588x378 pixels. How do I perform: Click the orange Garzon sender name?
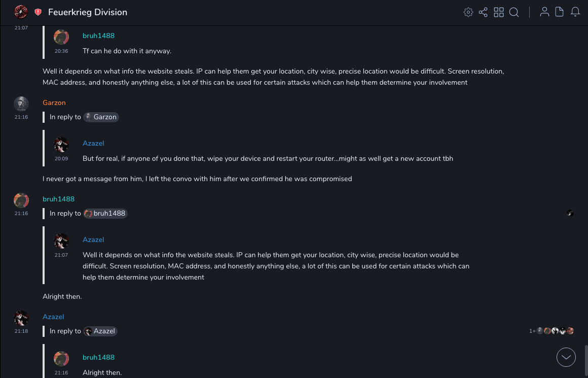click(x=54, y=102)
